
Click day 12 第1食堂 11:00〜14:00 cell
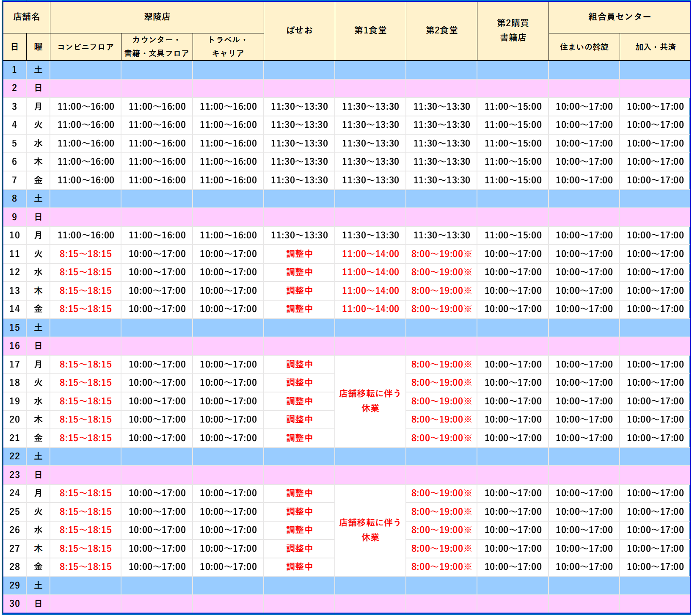(x=370, y=272)
